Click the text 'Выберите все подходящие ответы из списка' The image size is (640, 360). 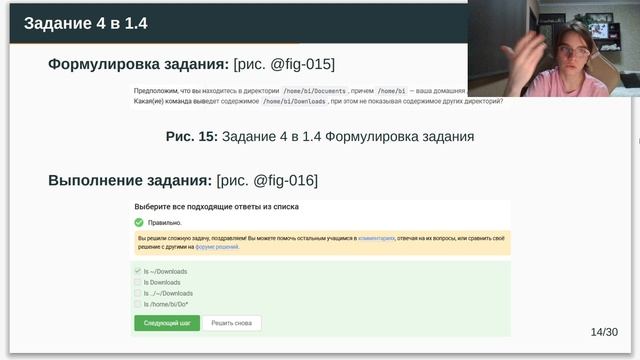point(217,207)
